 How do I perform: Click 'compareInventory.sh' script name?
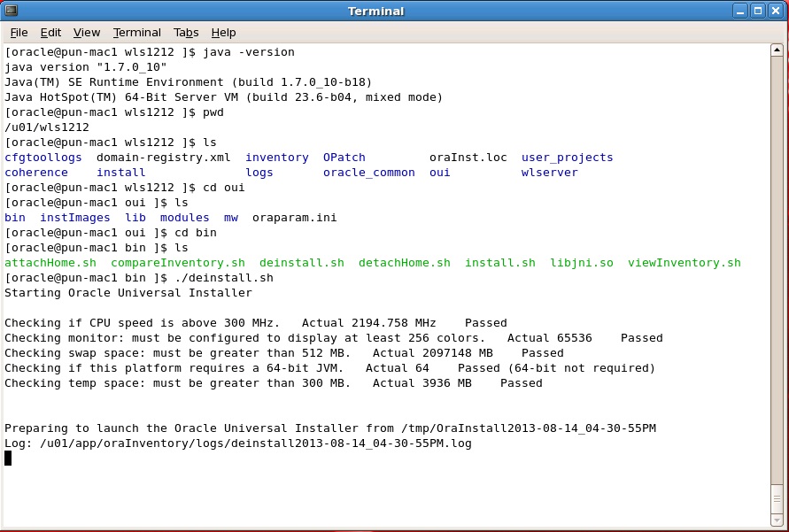178,263
